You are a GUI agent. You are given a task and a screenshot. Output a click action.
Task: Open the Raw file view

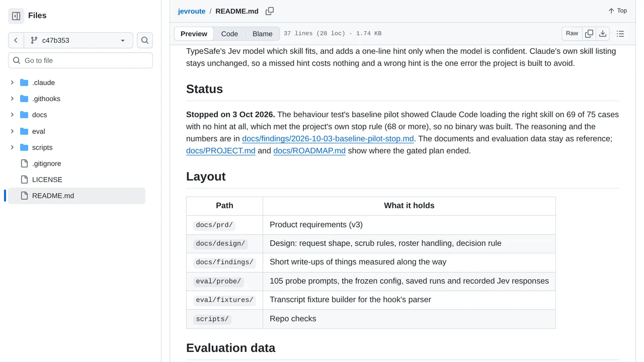pyautogui.click(x=572, y=34)
